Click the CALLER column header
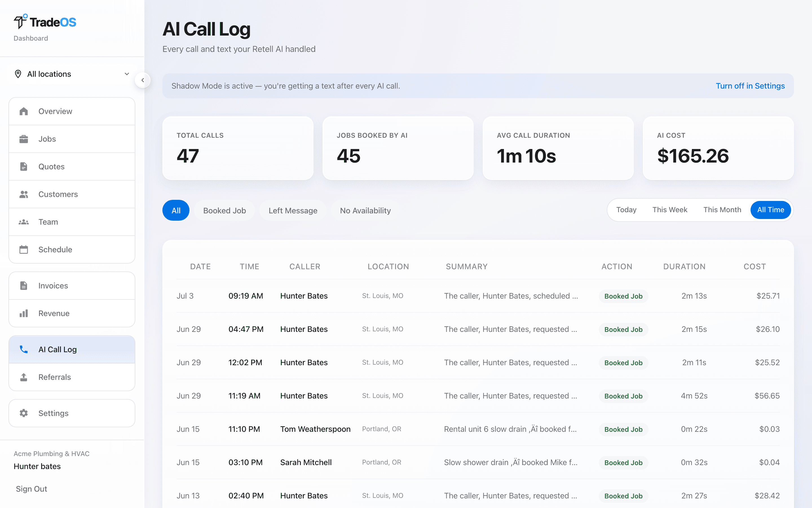The image size is (812, 508). point(305,266)
